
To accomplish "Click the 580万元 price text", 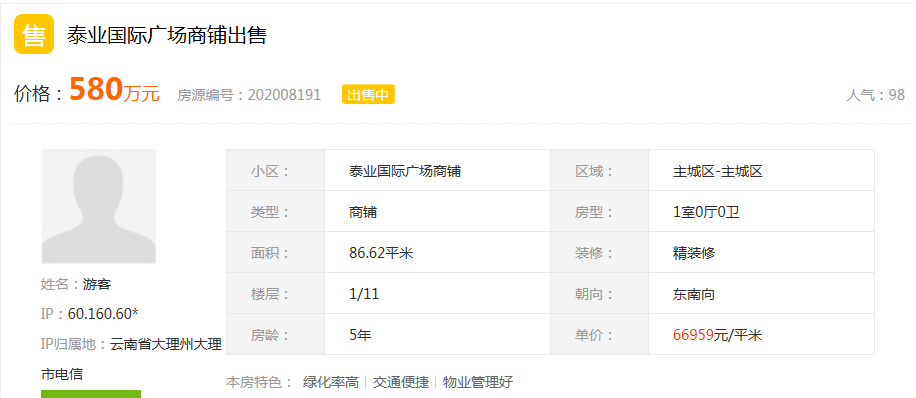I will (114, 91).
